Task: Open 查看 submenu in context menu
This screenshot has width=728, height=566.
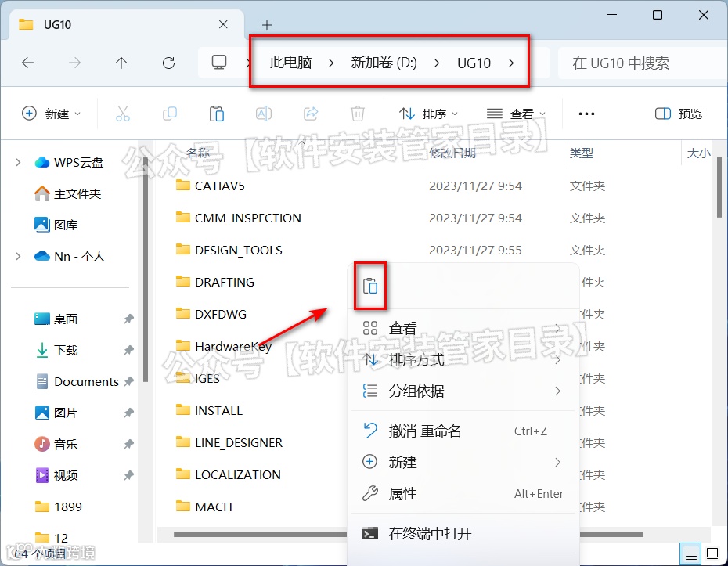Action: (463, 328)
